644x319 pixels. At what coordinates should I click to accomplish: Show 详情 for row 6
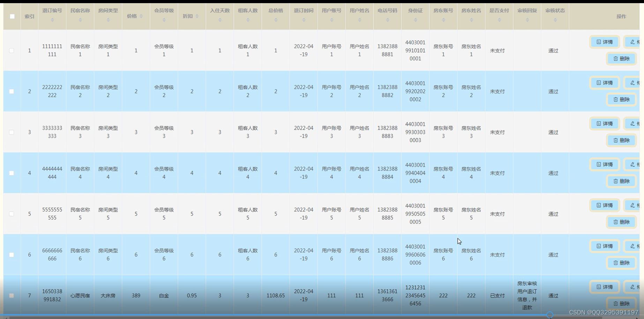(605, 246)
